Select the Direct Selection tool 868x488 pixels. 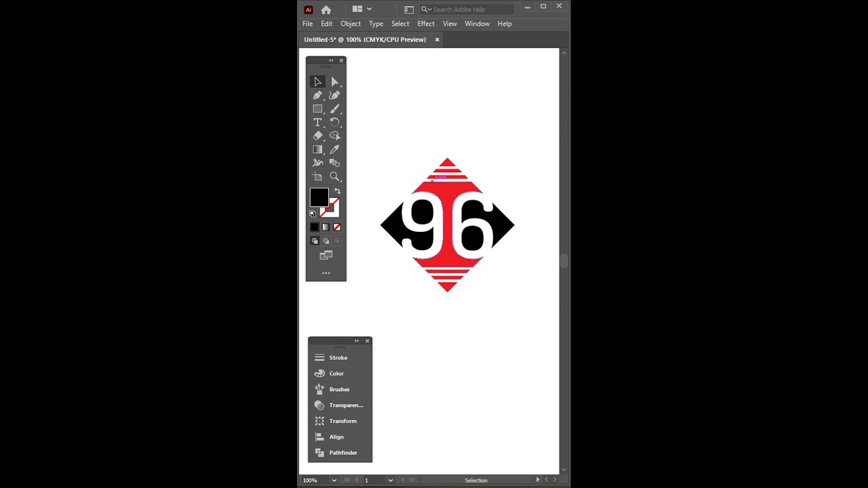(x=335, y=82)
